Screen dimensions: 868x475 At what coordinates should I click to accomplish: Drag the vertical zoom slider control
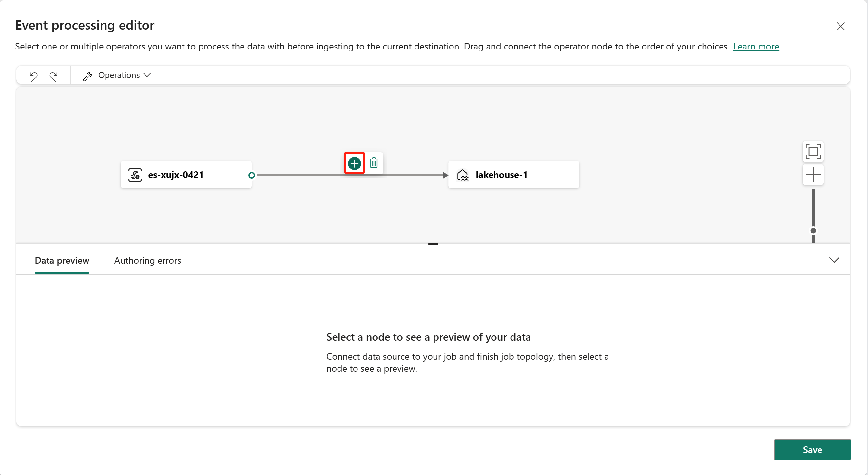pos(814,229)
